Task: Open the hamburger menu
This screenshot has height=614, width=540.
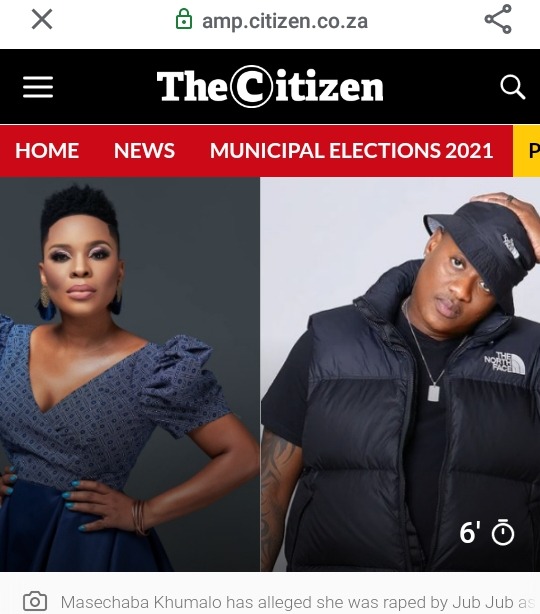Action: click(x=38, y=87)
